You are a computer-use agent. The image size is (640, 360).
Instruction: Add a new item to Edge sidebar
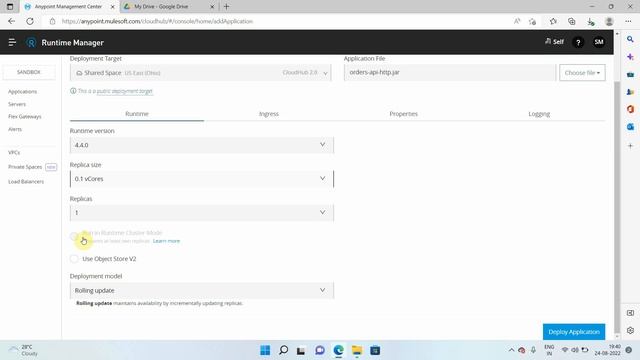pyautogui.click(x=630, y=146)
